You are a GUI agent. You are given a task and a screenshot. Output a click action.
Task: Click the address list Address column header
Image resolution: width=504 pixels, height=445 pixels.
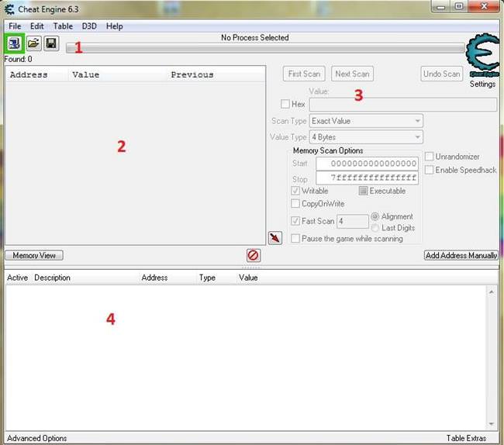click(x=154, y=278)
